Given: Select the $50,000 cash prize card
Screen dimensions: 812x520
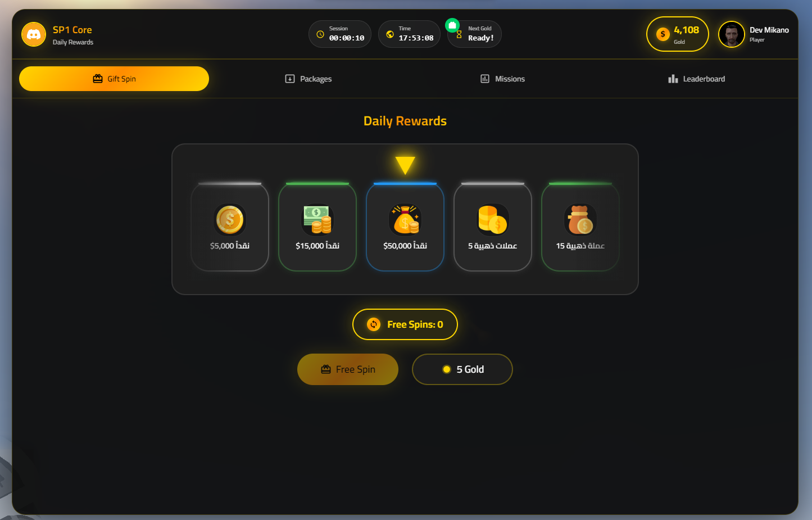Looking at the screenshot, I should (405, 227).
